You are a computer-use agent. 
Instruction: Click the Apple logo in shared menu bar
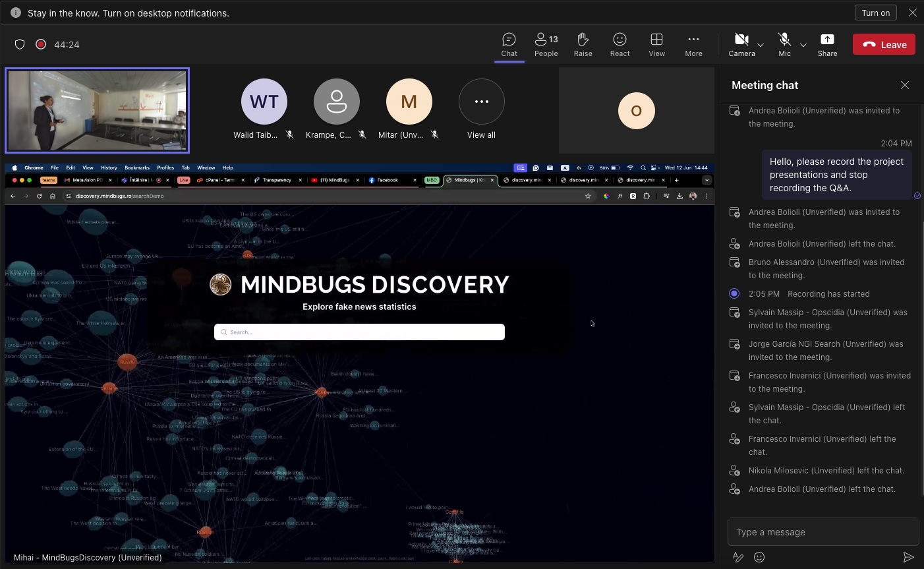pos(14,167)
